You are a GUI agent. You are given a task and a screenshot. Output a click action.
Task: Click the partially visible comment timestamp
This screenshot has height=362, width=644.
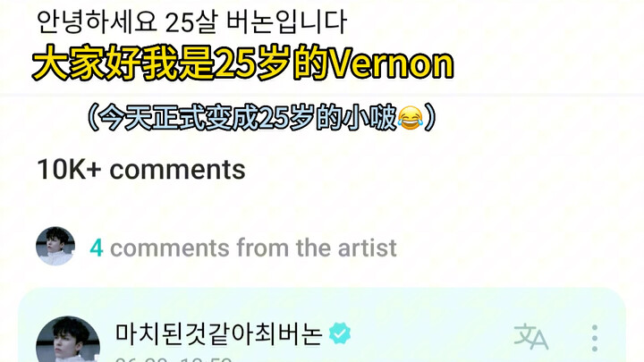174,359
